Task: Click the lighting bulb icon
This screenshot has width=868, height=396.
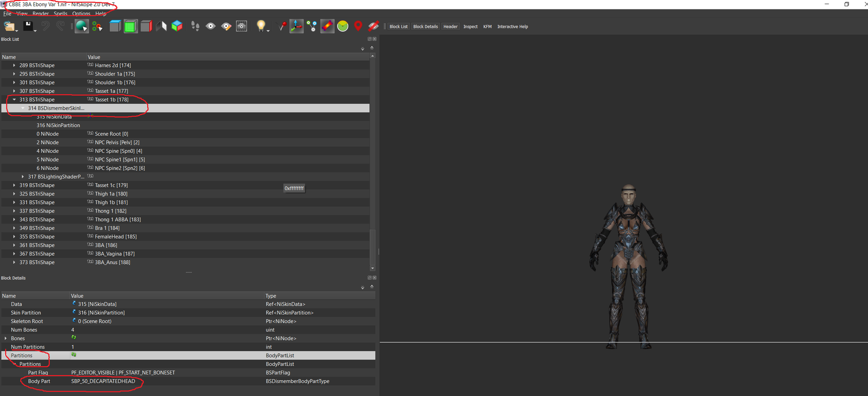Action: [x=261, y=26]
